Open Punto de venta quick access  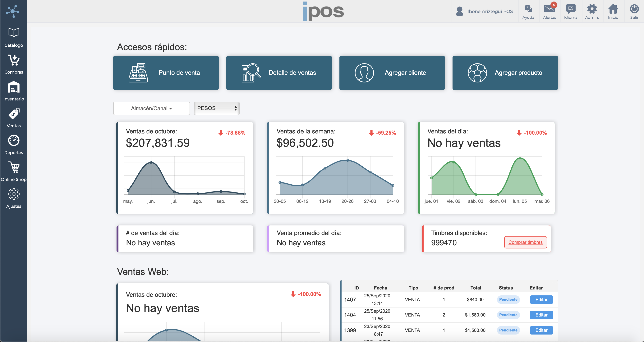click(x=166, y=73)
